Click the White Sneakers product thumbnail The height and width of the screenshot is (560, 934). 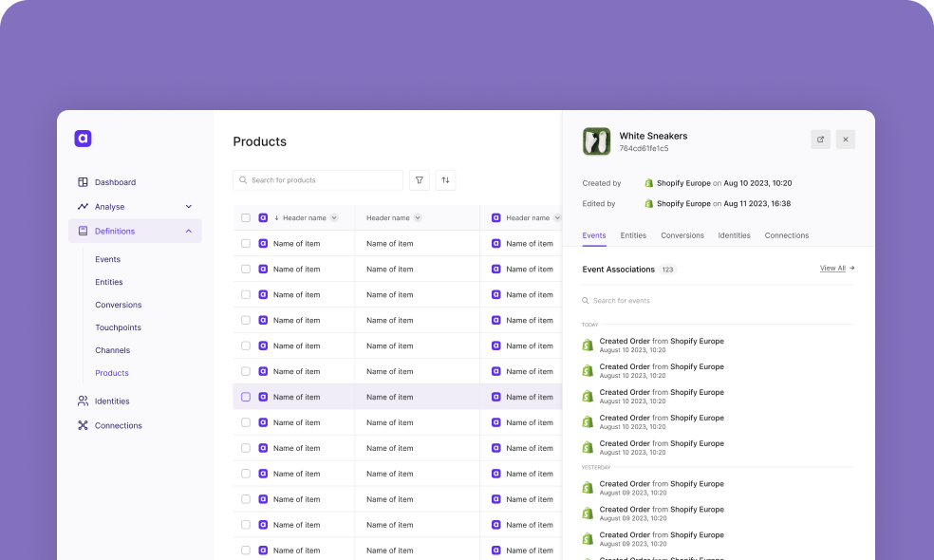point(596,141)
